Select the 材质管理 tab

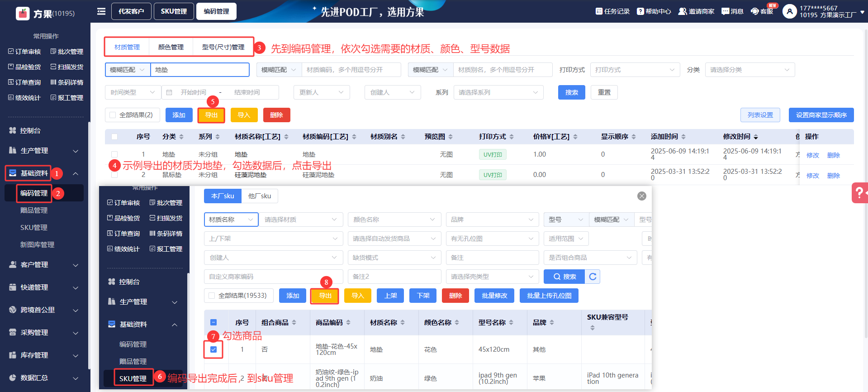pos(127,47)
